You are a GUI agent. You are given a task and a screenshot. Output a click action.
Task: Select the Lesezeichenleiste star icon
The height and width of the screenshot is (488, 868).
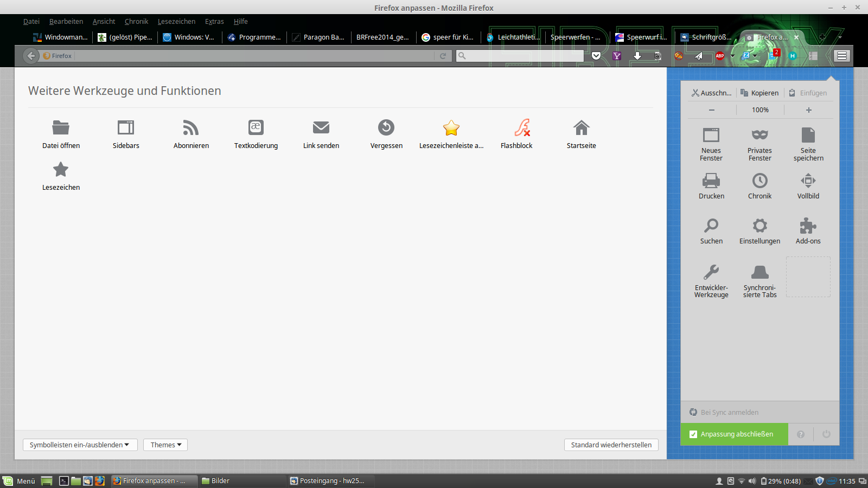click(451, 127)
